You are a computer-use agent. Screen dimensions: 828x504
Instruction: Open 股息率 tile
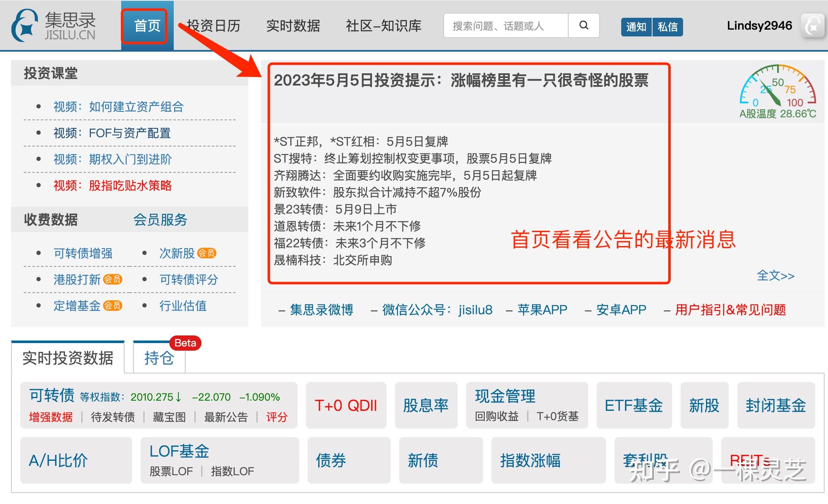(426, 405)
